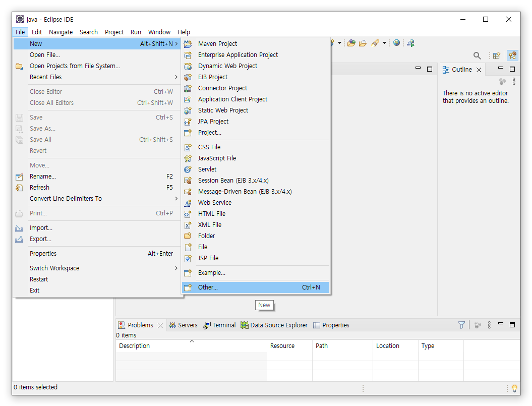Click the Open Perspective toolbar icon
Viewport: 532px width, 406px height.
(x=497, y=55)
